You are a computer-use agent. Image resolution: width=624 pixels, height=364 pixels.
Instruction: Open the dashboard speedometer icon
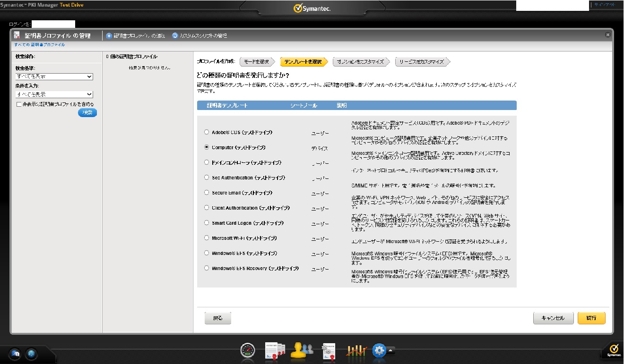[x=248, y=350]
